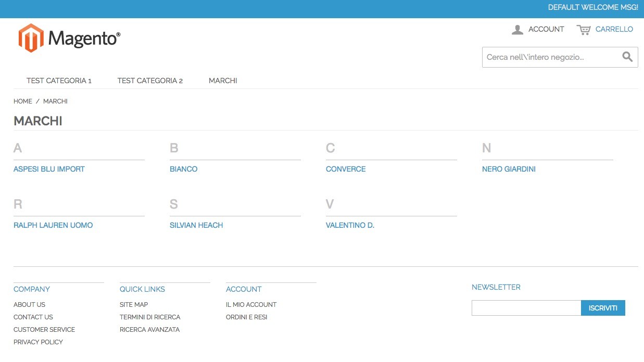The width and height of the screenshot is (644, 362).
Task: Open the Marchi navigation menu item
Action: [x=223, y=81]
